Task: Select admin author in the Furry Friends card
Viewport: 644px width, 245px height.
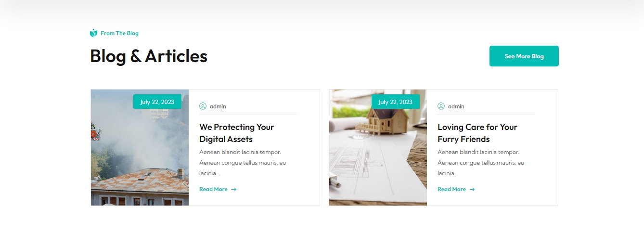Action: pyautogui.click(x=456, y=106)
